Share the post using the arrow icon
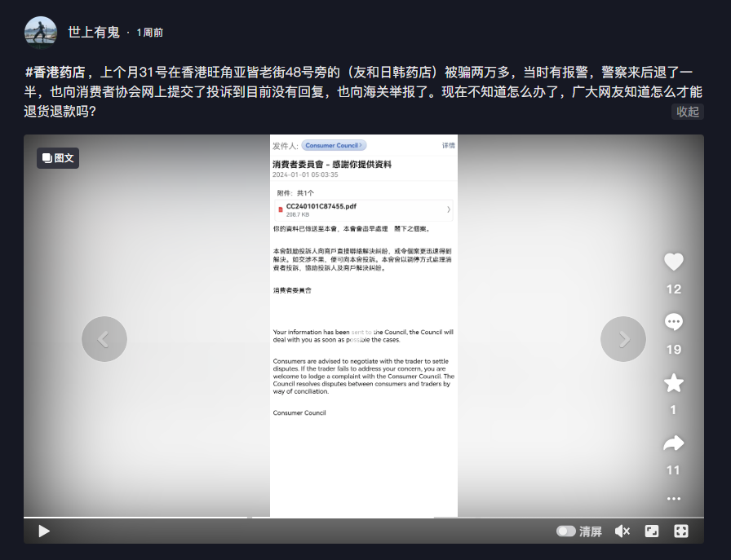Image resolution: width=731 pixels, height=560 pixels. click(x=673, y=443)
